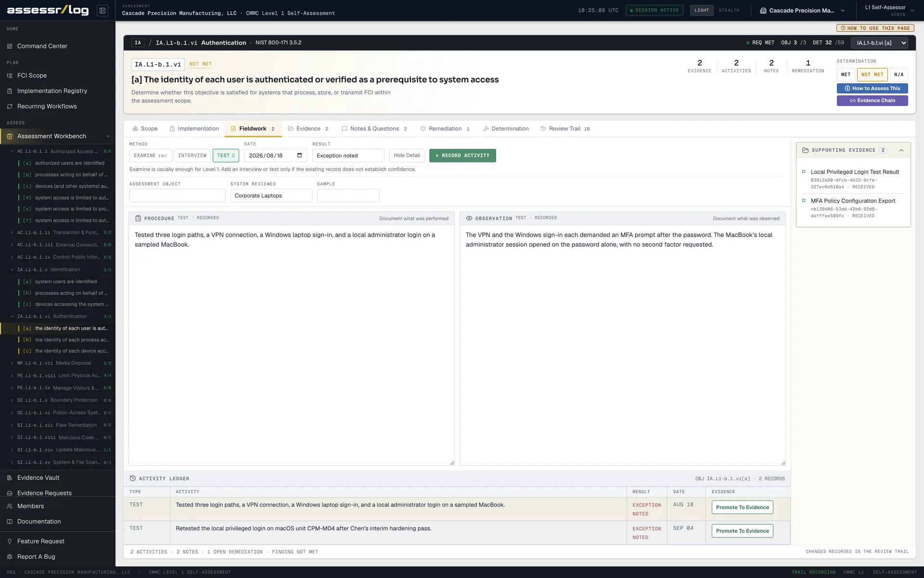Switch to LIGHT theme
Image resolution: width=924 pixels, height=578 pixels.
click(702, 10)
